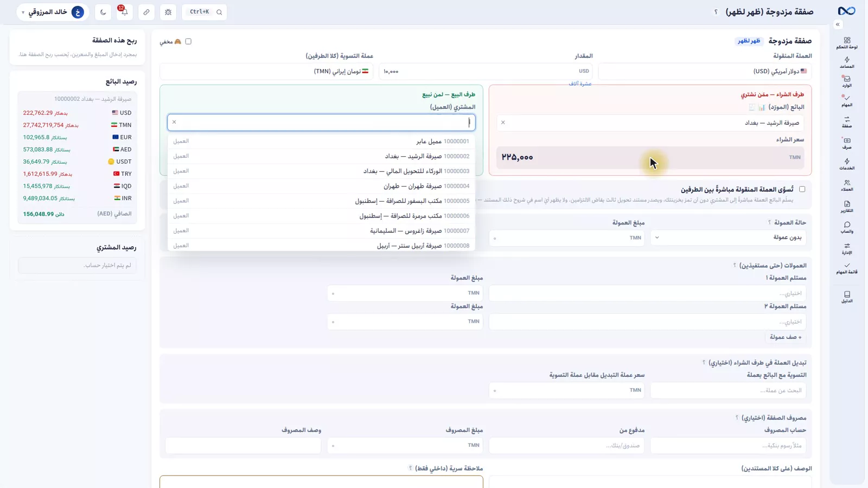This screenshot has width=868, height=488.
Task: Click the link icon in the top bar
Action: click(146, 12)
